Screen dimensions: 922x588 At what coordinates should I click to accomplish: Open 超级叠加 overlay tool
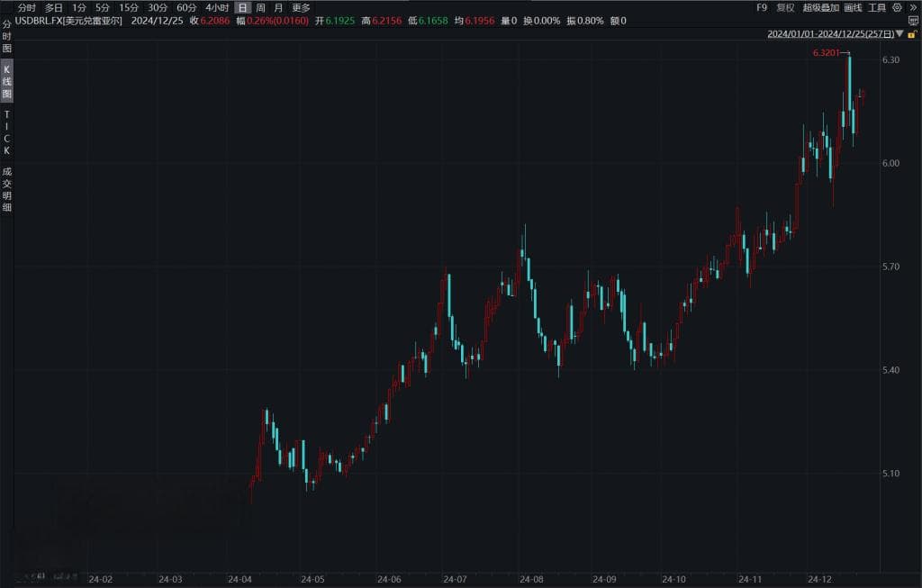[x=821, y=7]
